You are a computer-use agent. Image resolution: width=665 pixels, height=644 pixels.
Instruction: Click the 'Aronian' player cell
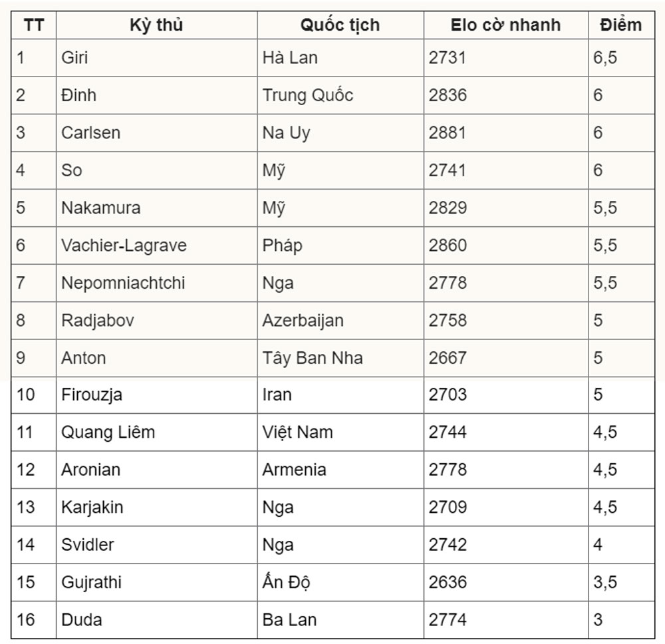(x=156, y=470)
